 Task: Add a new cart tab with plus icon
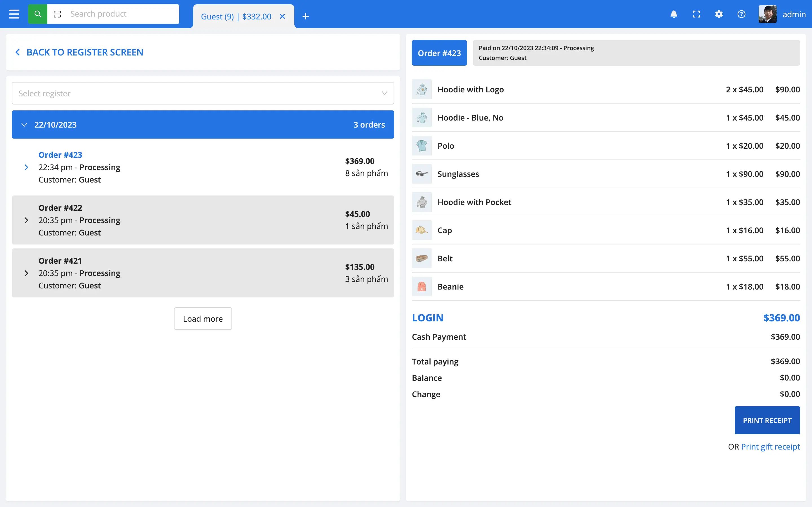coord(305,16)
